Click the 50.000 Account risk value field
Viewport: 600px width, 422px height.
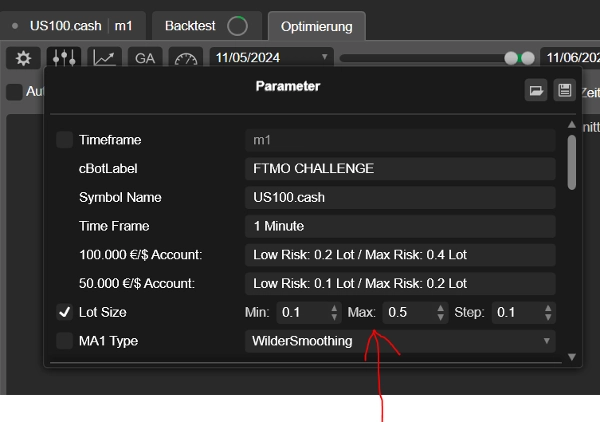point(400,283)
